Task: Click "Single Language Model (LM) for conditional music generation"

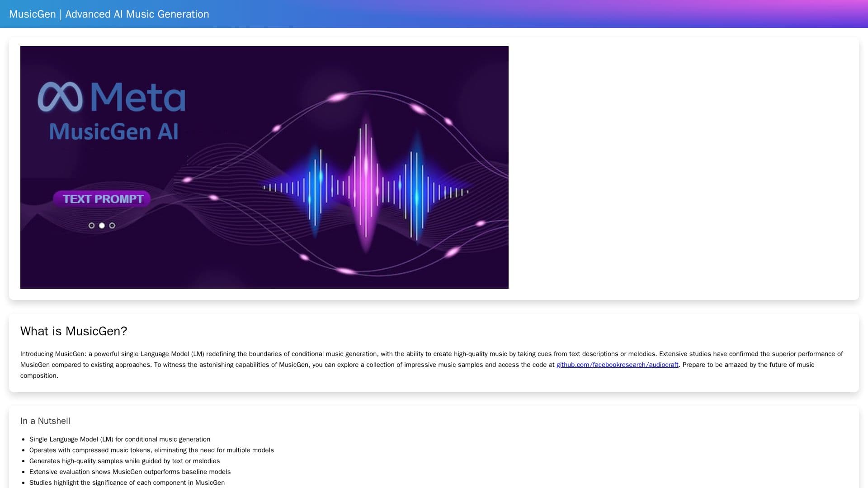Action: (120, 439)
